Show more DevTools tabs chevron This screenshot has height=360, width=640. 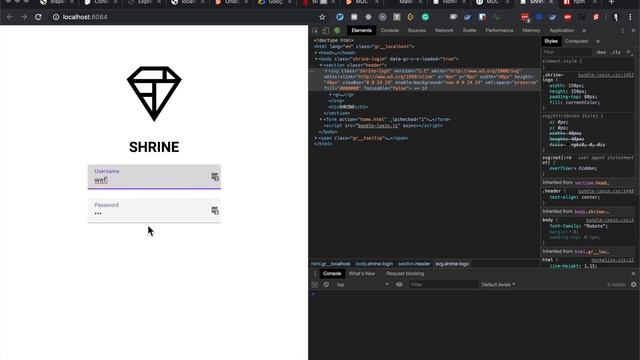coord(584,31)
